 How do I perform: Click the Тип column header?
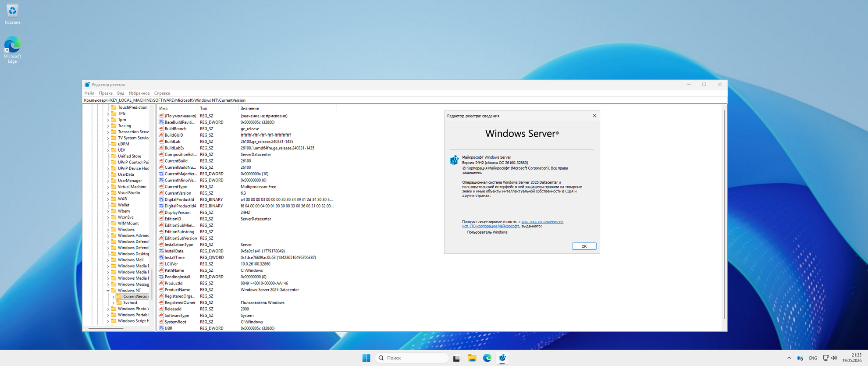tap(218, 108)
